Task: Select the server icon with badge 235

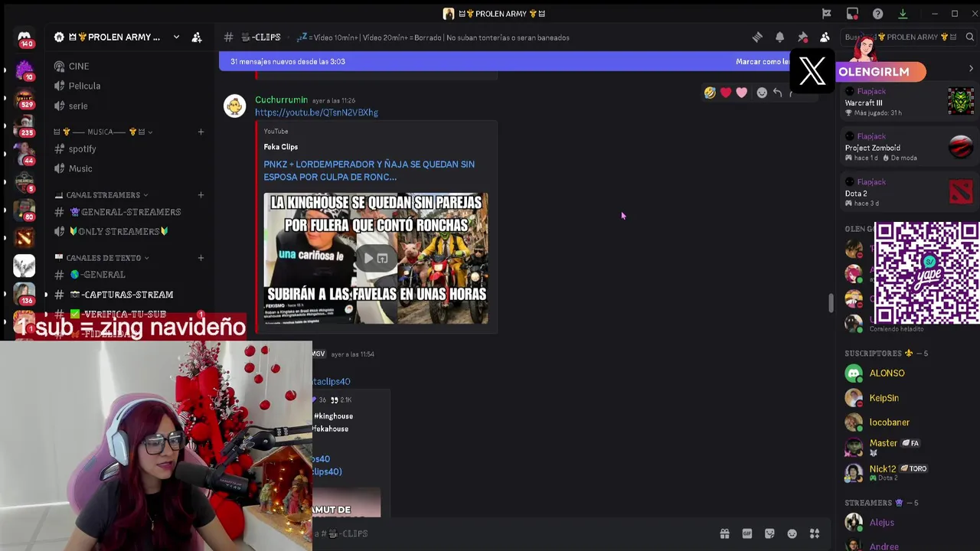Action: 24,126
